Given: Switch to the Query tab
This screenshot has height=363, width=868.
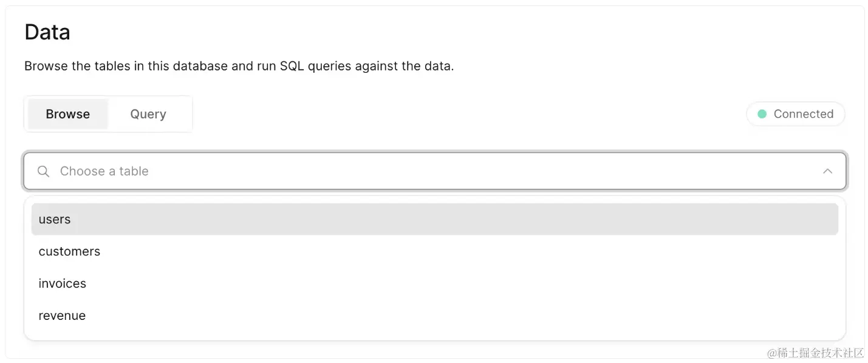Looking at the screenshot, I should tap(148, 114).
